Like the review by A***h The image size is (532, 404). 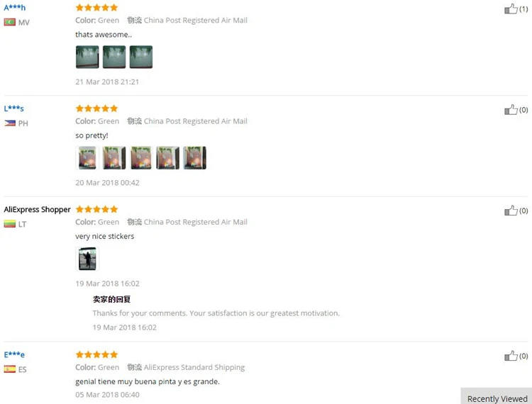[x=511, y=9]
